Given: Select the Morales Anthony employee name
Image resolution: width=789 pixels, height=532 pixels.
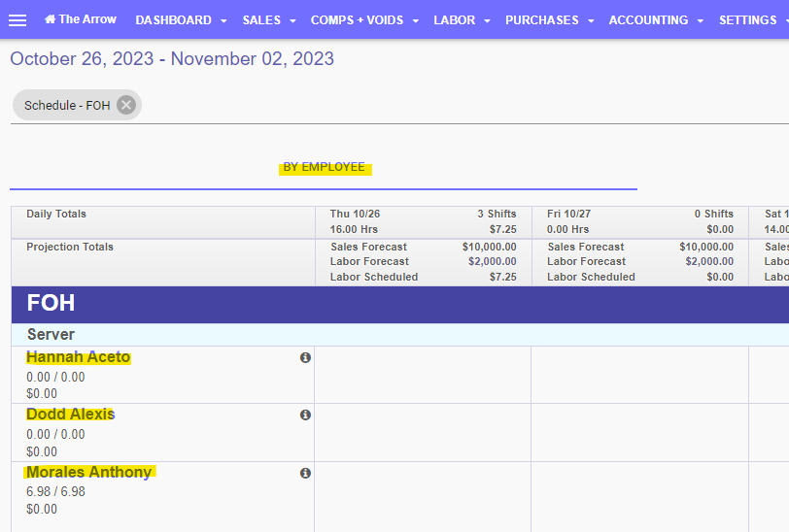Looking at the screenshot, I should pos(88,473).
